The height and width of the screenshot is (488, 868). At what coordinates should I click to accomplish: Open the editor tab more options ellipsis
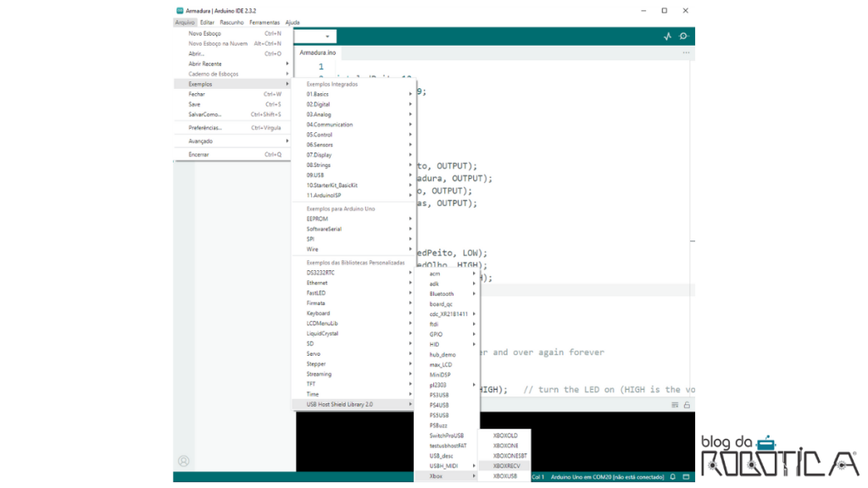pyautogui.click(x=686, y=53)
